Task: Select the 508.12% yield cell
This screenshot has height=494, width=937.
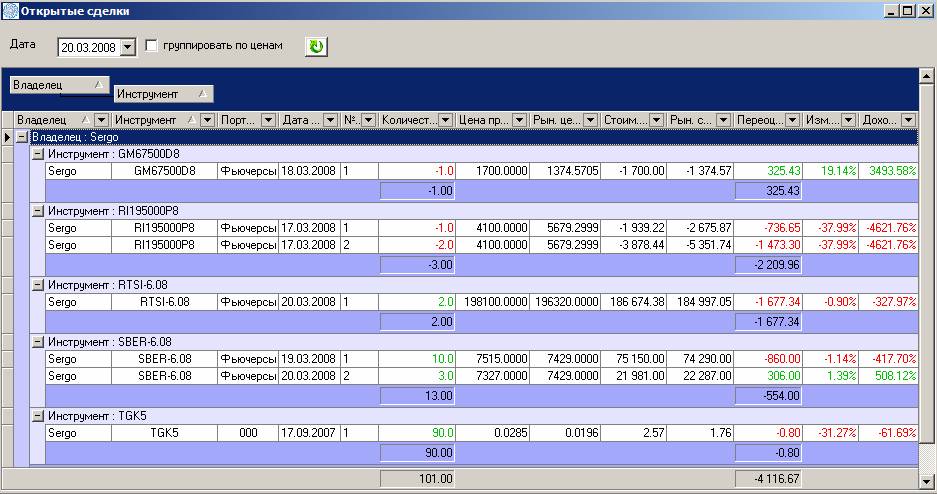Action: tap(888, 376)
